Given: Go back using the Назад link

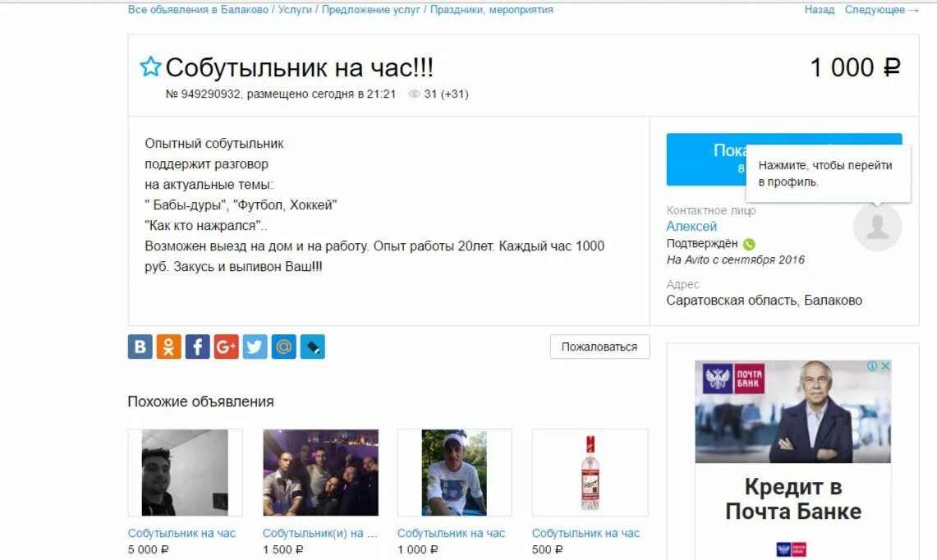Looking at the screenshot, I should click(818, 9).
